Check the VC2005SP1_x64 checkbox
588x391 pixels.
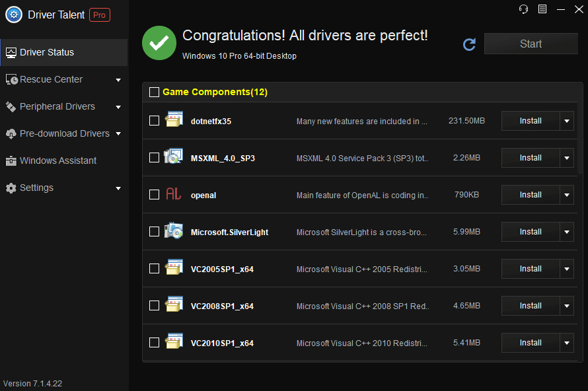coord(155,269)
